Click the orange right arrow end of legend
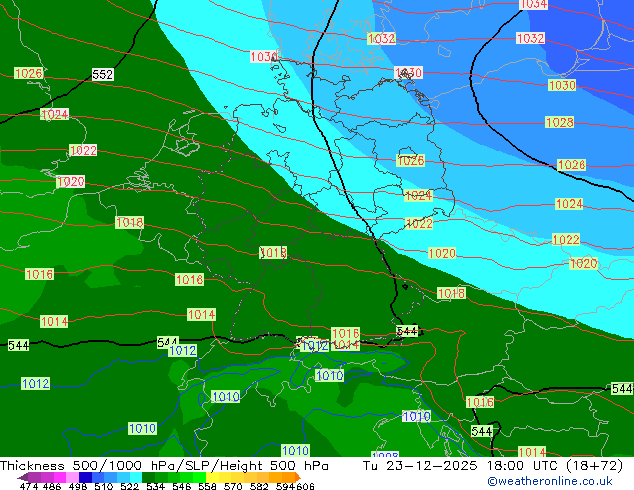Screen dimensions: 634x490 click(x=298, y=477)
